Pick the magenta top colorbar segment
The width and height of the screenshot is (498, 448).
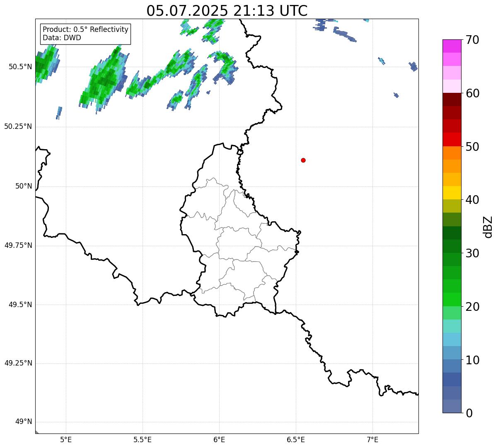[452, 46]
